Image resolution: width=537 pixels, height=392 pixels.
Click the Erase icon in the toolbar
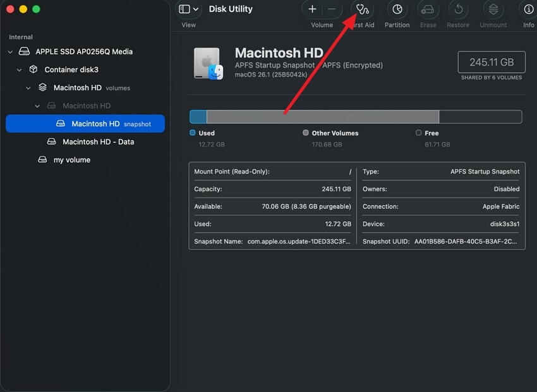pyautogui.click(x=428, y=9)
